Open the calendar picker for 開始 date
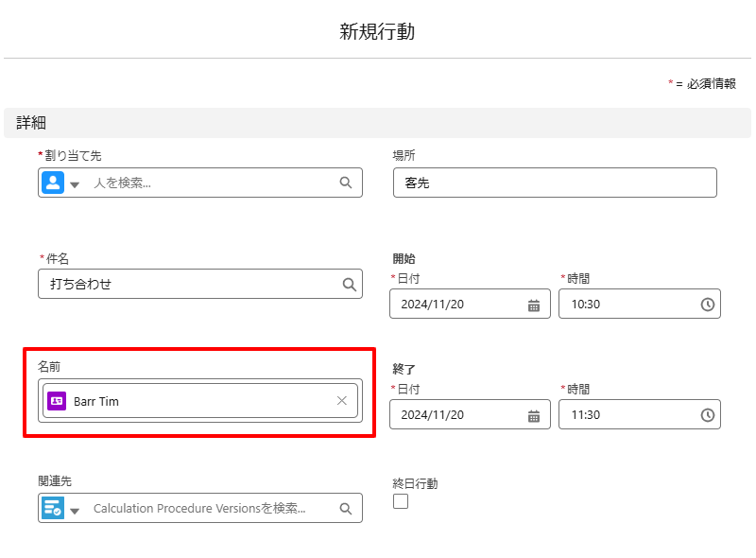The height and width of the screenshot is (558, 756). [x=534, y=305]
